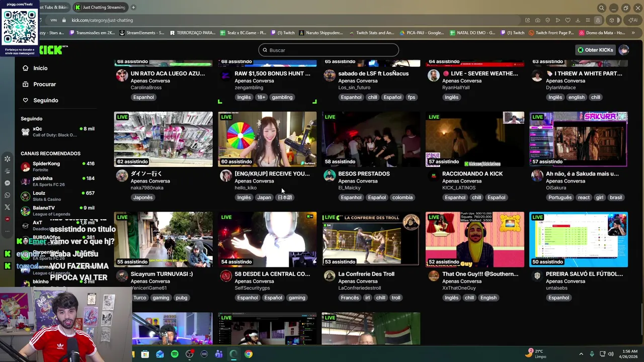
Task: Open the Twitch Stats and An... bookmark
Action: click(371, 33)
